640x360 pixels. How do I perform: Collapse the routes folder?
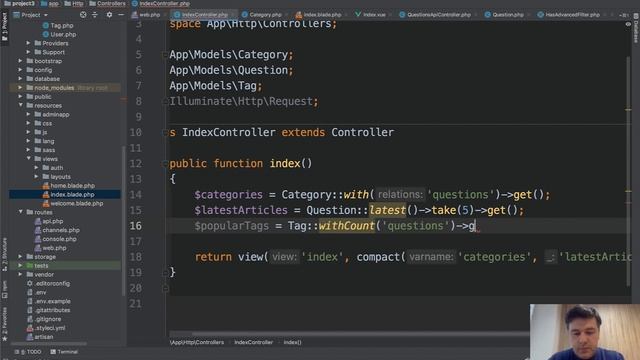click(20, 212)
